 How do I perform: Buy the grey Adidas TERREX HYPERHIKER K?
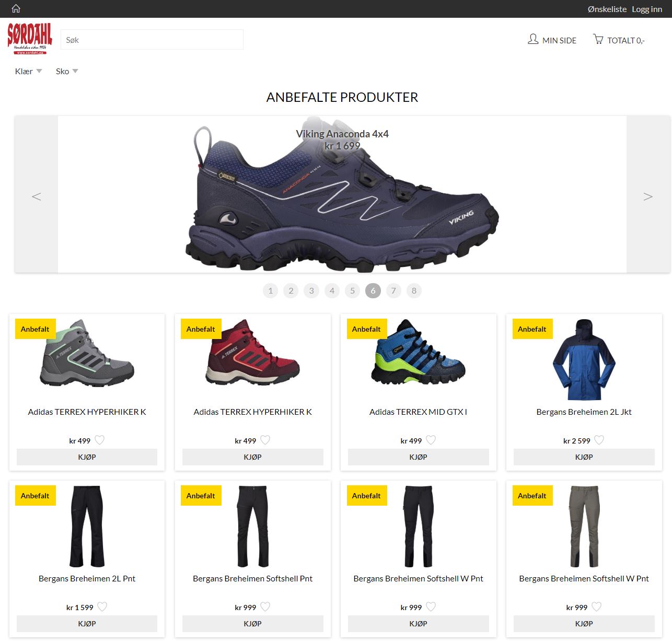(87, 457)
